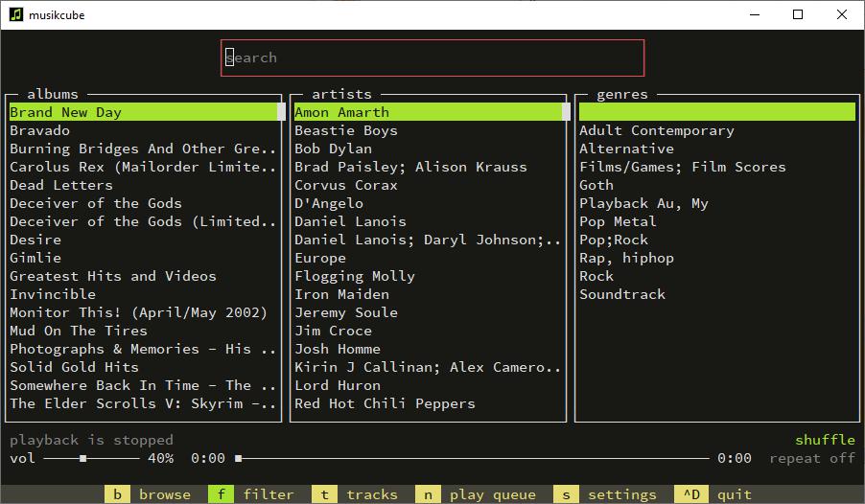The height and width of the screenshot is (504, 865).
Task: Select album Somewhere Back In Time
Action: pos(143,385)
